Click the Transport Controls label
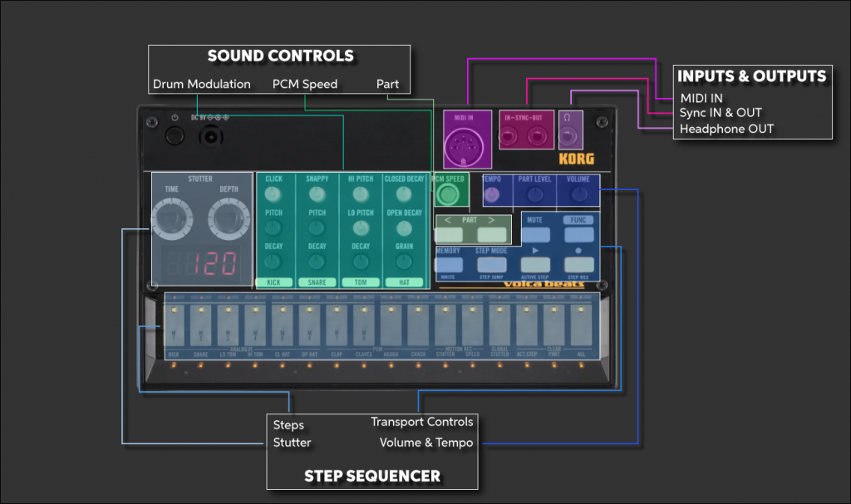This screenshot has width=851, height=504. (x=421, y=422)
